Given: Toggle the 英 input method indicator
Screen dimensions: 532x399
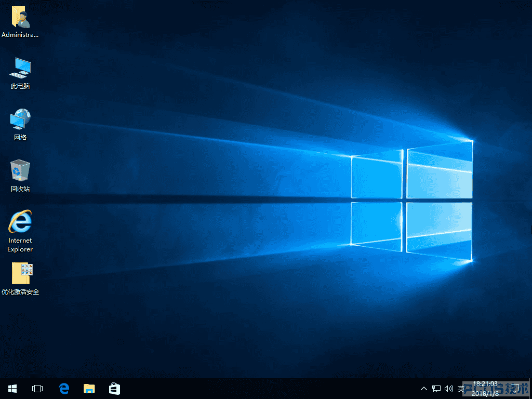Looking at the screenshot, I should (461, 389).
